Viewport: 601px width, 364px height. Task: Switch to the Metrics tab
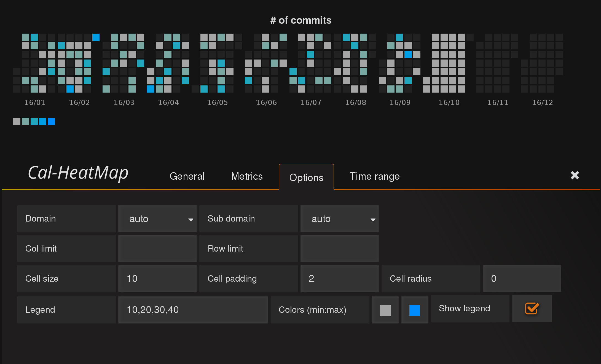click(247, 176)
